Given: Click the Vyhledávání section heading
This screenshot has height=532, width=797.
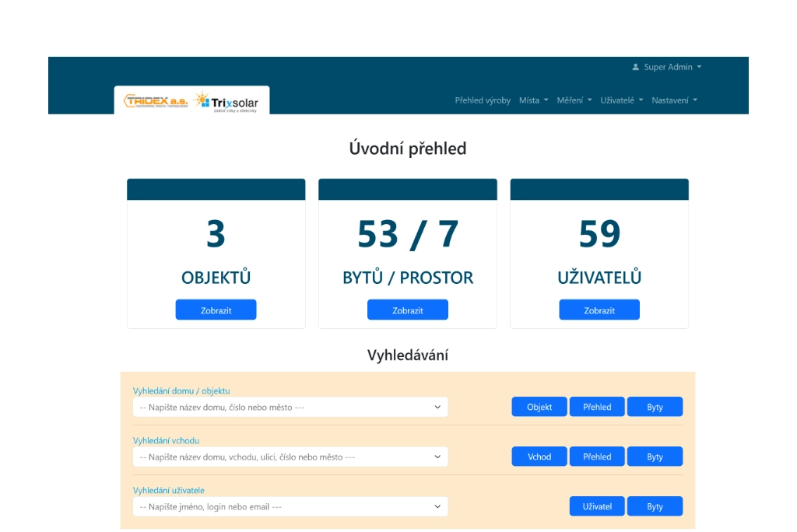Looking at the screenshot, I should pyautogui.click(x=408, y=355).
